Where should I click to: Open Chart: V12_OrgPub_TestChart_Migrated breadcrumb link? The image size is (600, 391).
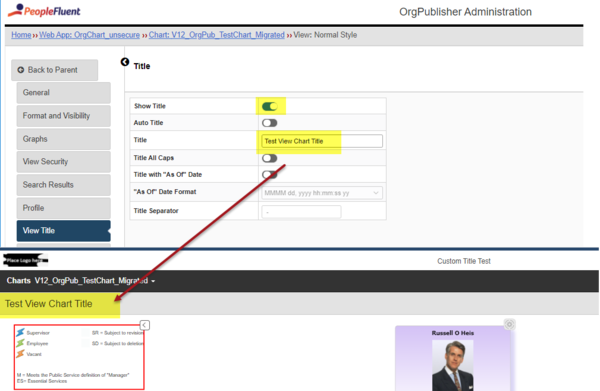click(x=217, y=35)
